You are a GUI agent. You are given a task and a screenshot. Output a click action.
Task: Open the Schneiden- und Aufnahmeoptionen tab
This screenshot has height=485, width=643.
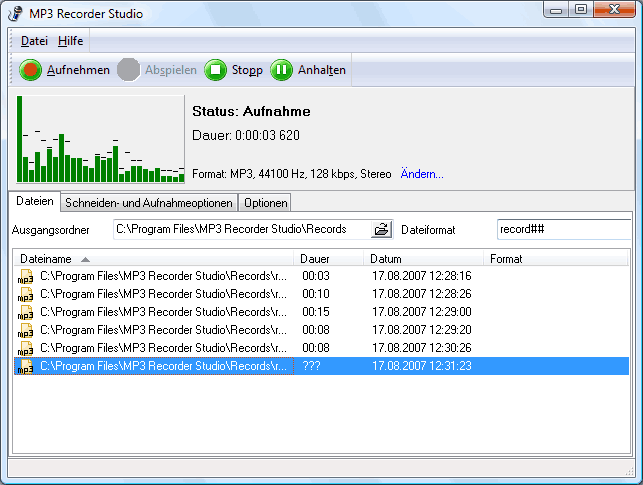pyautogui.click(x=149, y=203)
